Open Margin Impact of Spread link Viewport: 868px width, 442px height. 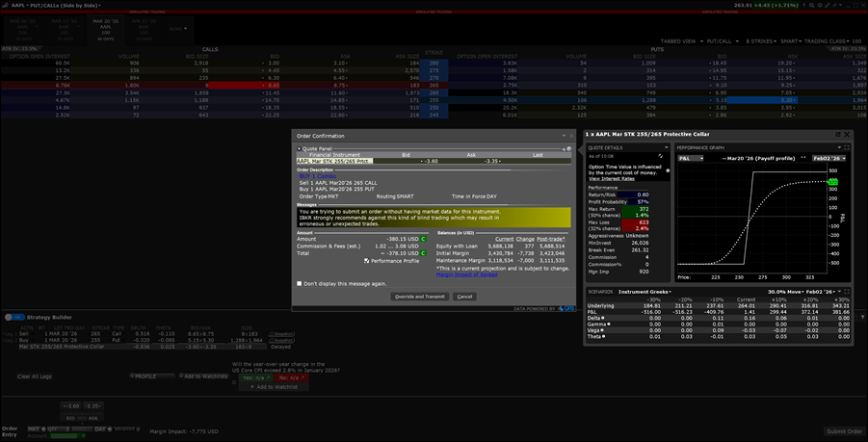[x=466, y=274]
